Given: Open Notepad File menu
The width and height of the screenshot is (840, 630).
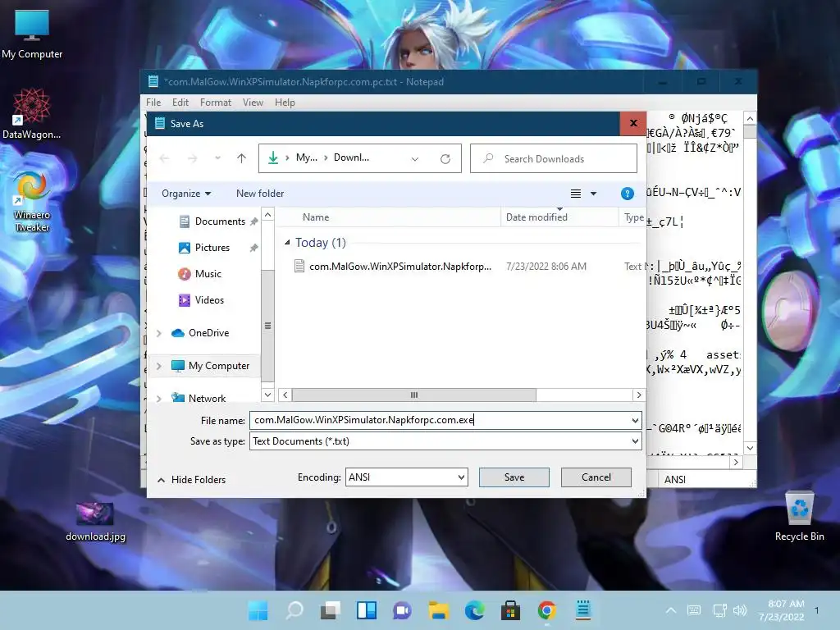Looking at the screenshot, I should [153, 103].
